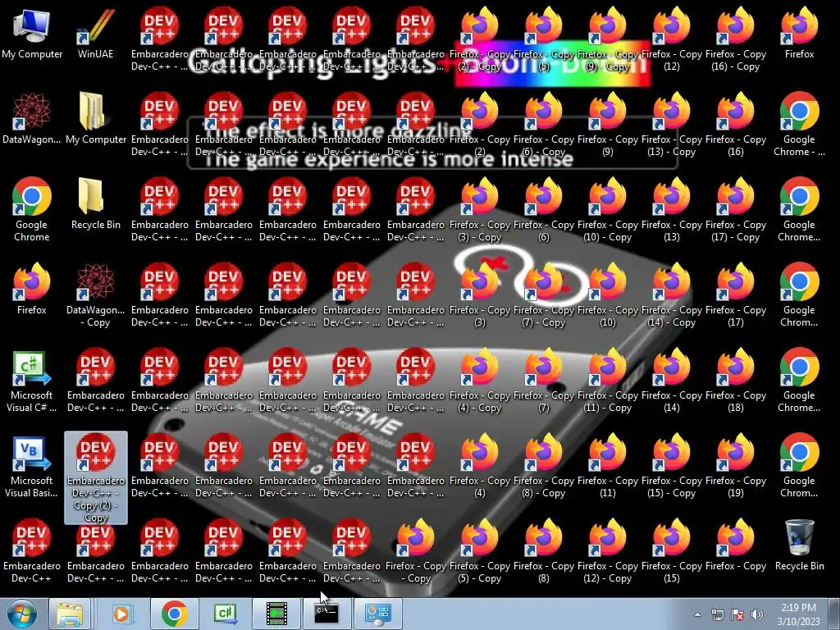Select the folder named My Computer
This screenshot has width=840, height=630.
pyautogui.click(x=95, y=118)
